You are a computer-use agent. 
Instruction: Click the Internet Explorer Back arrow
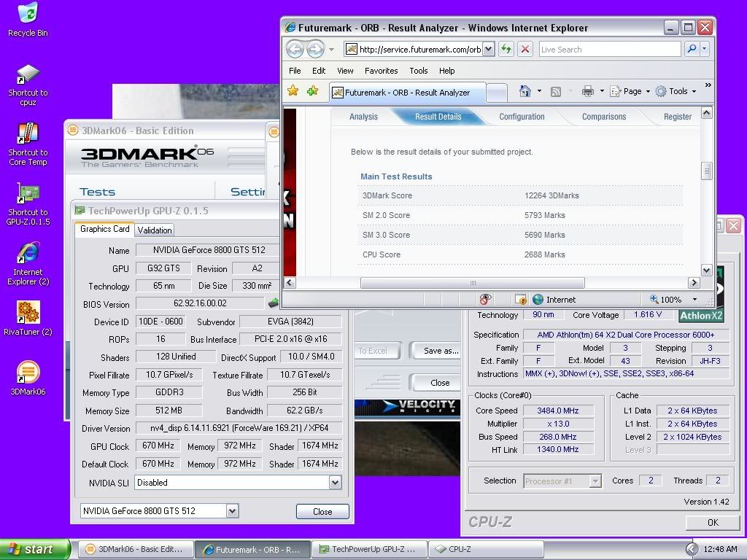pos(295,49)
